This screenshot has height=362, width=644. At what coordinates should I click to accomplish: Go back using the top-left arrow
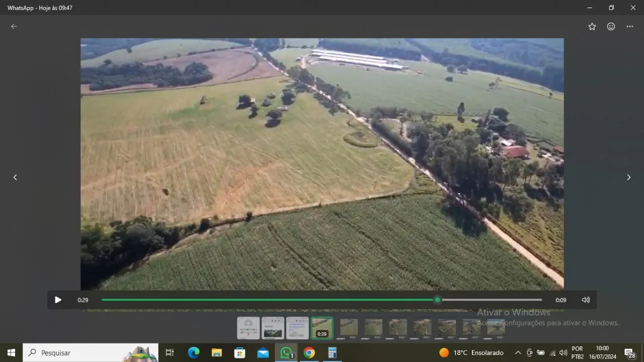pos(14,27)
